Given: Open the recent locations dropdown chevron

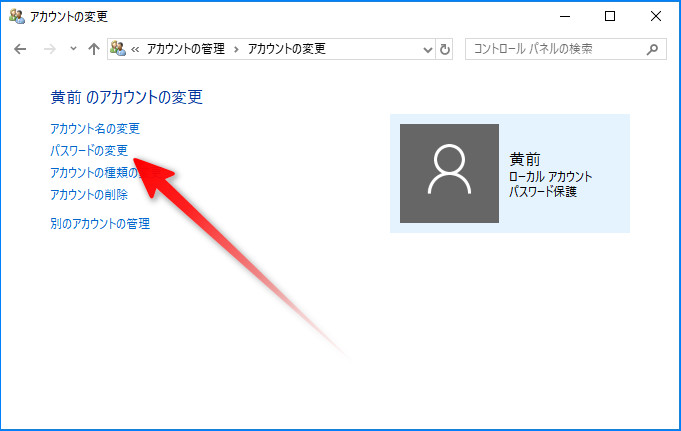Looking at the screenshot, I should tap(73, 49).
